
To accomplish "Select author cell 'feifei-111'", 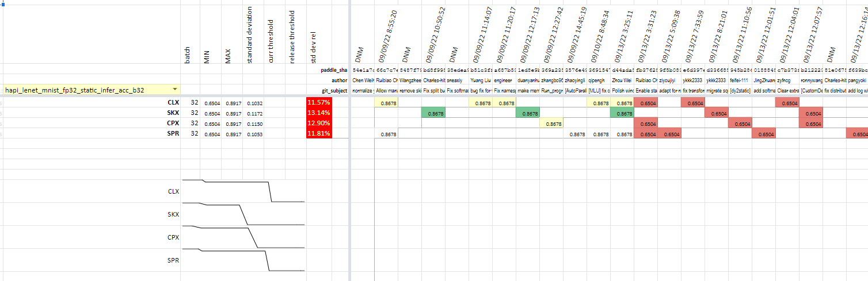I will point(741,80).
